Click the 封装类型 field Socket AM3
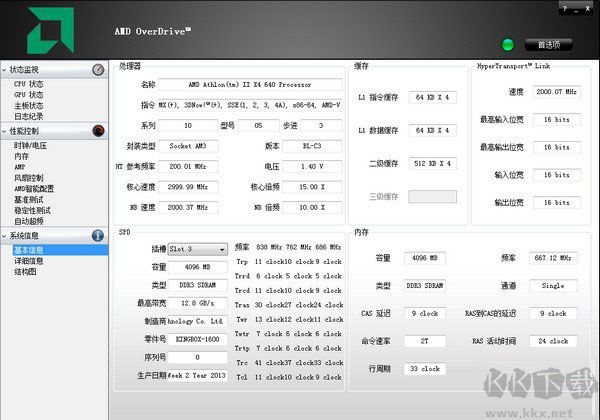 [x=188, y=146]
